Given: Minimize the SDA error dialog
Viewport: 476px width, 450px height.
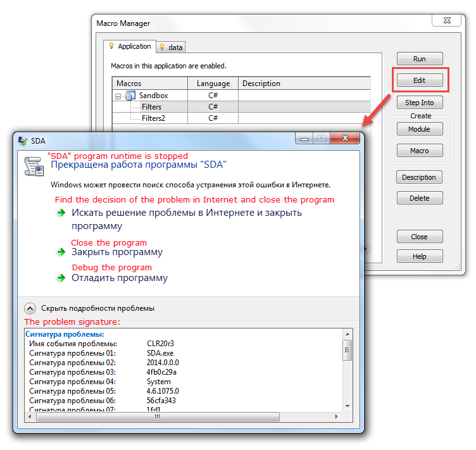Looking at the screenshot, I should point(304,139).
